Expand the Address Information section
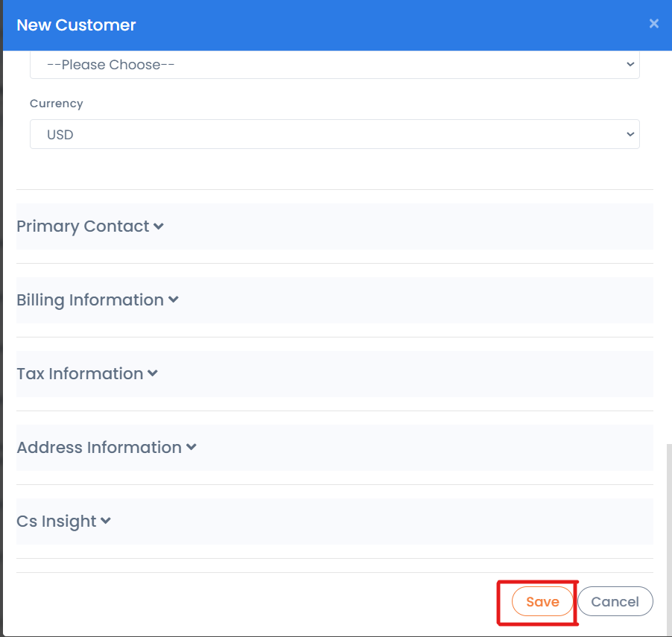 coord(335,448)
